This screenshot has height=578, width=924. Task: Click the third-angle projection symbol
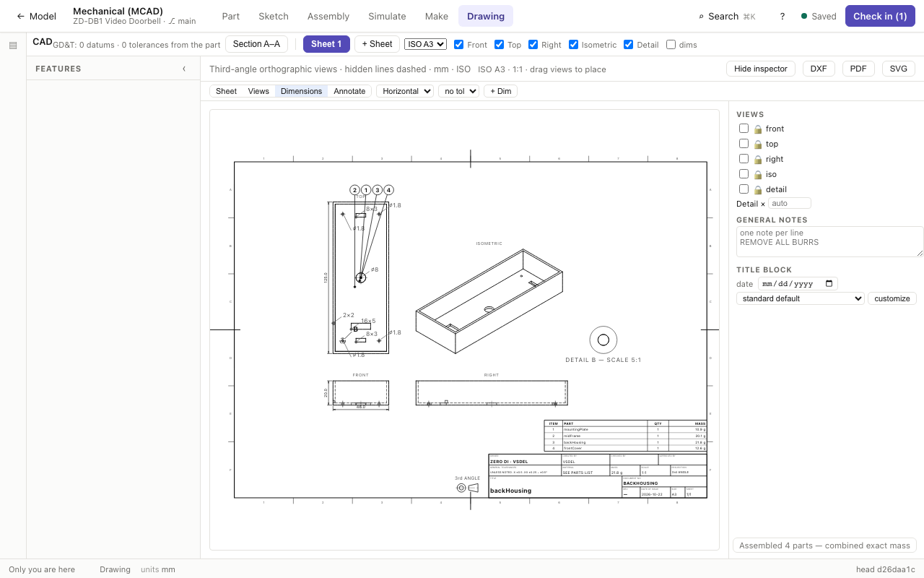coord(467,488)
